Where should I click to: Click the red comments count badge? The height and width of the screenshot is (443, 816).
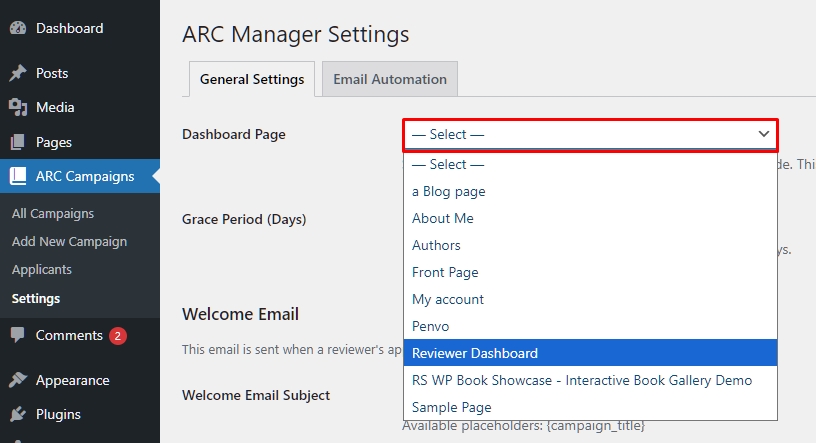tap(118, 336)
